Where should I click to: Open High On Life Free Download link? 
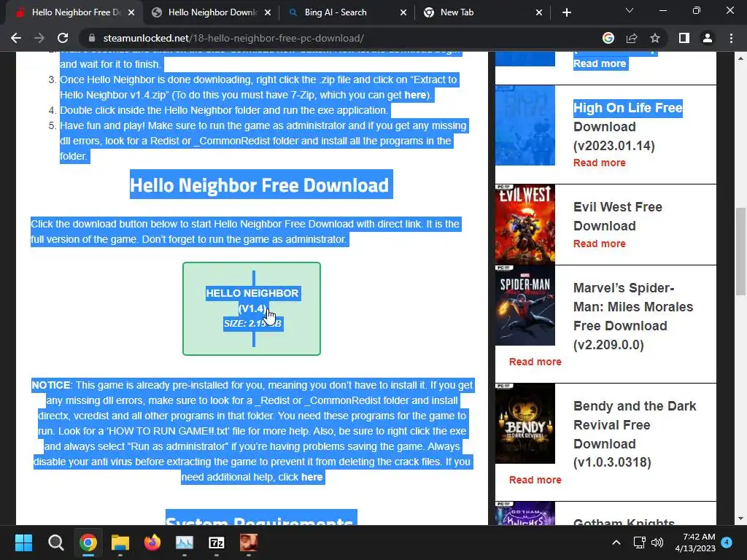(x=628, y=126)
